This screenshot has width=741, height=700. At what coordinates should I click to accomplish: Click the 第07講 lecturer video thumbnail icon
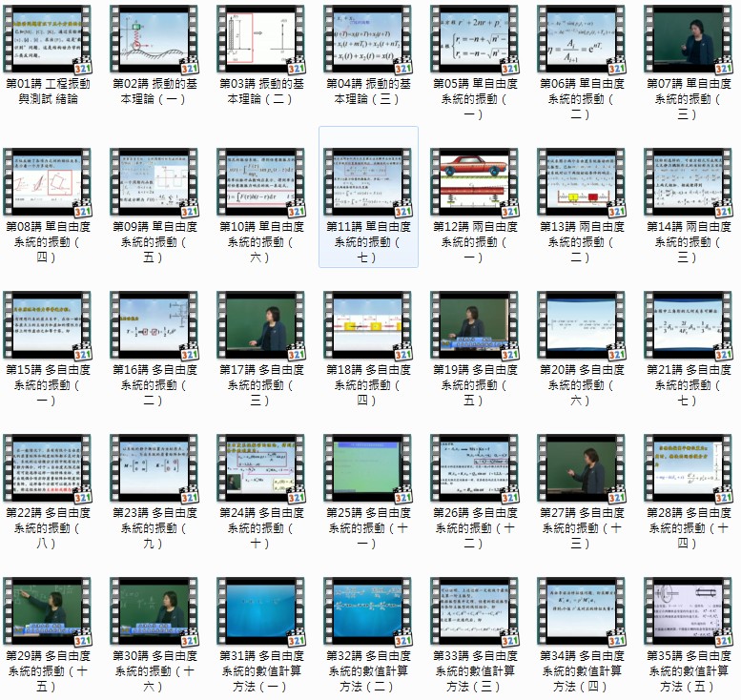coord(689,38)
